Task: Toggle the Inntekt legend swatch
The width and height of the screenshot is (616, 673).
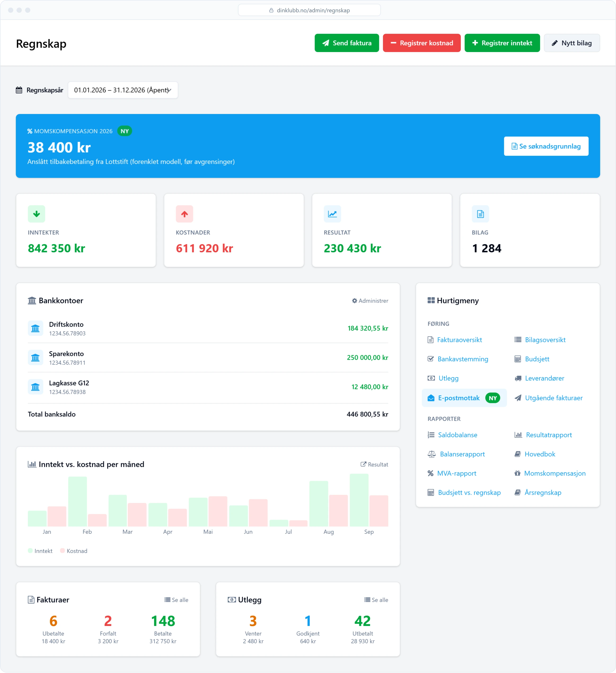Action: (30, 551)
